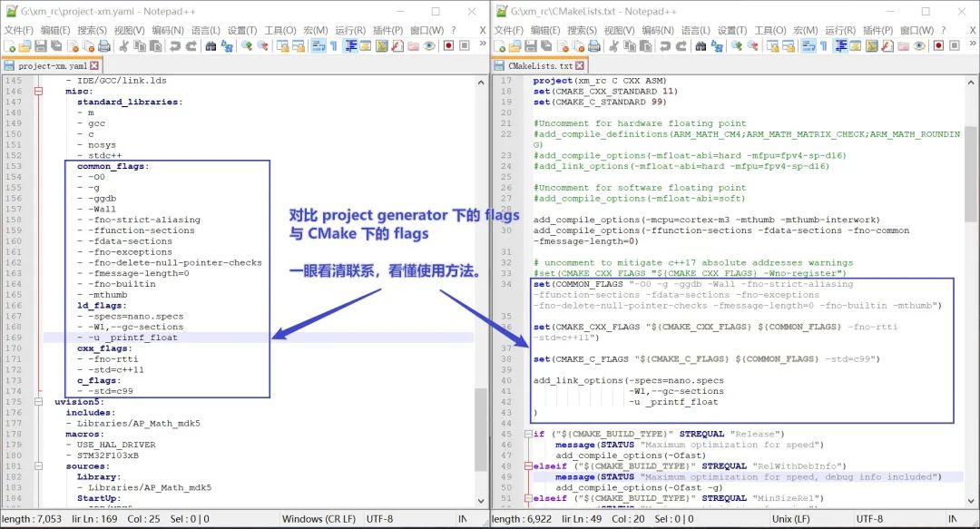Open Document Map in CMakeLists.txt window toolbar
The width and height of the screenshot is (980, 529).
coord(871,45)
